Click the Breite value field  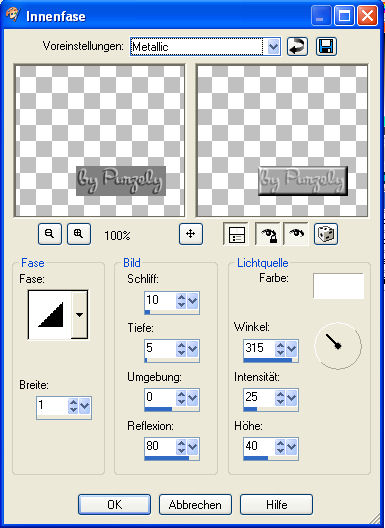click(52, 405)
